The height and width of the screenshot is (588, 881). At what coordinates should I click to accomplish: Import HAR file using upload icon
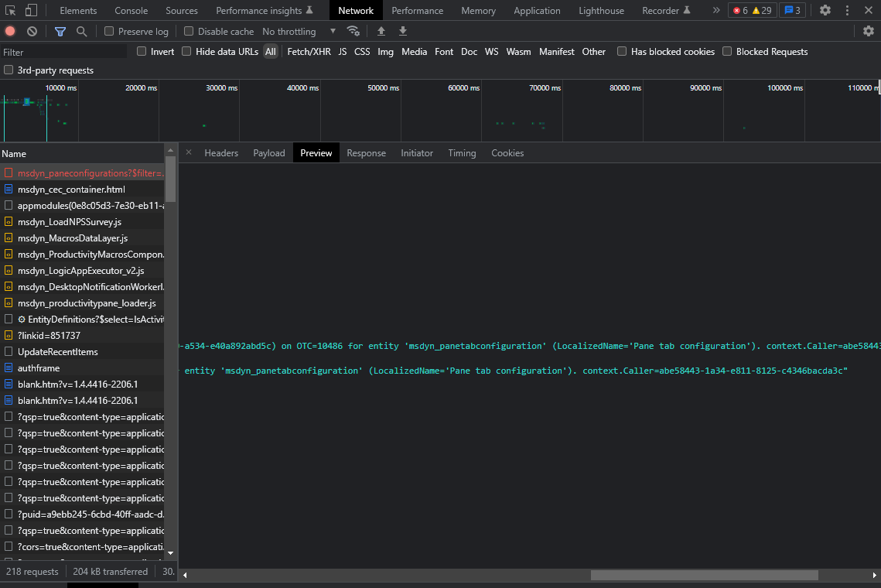pyautogui.click(x=381, y=31)
